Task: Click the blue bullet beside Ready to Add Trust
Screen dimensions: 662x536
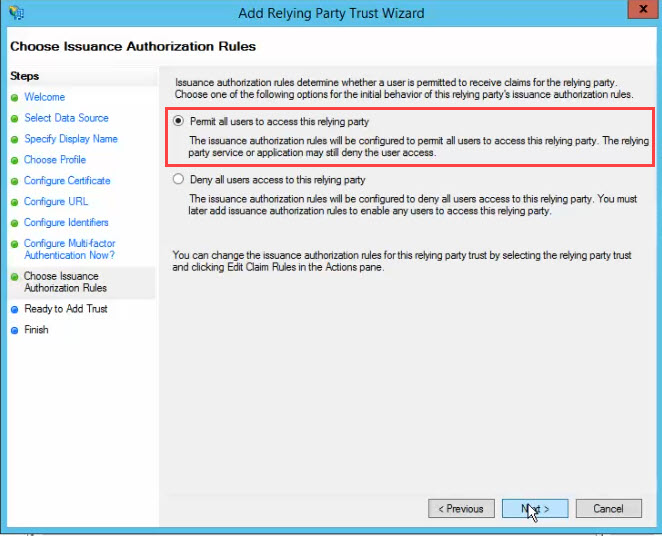Action: [x=15, y=309]
